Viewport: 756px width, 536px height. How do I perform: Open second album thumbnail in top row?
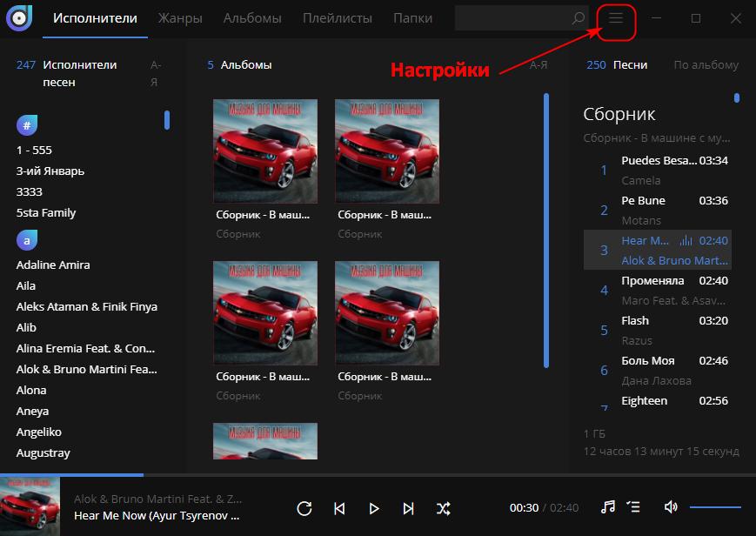[x=387, y=151]
